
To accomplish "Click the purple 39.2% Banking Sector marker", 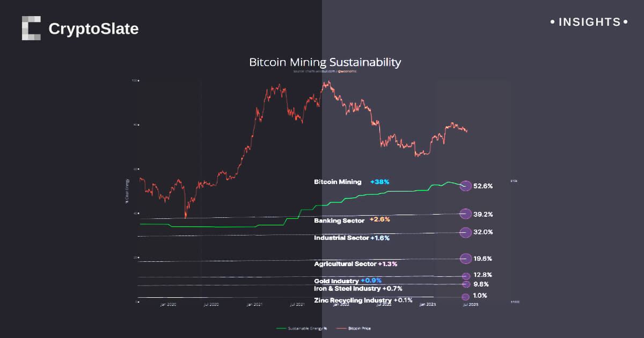I will tap(465, 214).
